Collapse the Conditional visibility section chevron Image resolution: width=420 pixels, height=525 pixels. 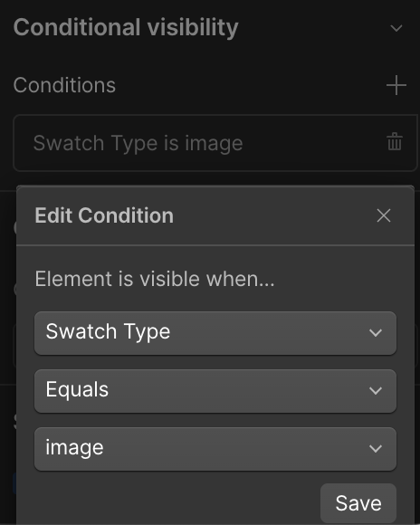point(396,28)
